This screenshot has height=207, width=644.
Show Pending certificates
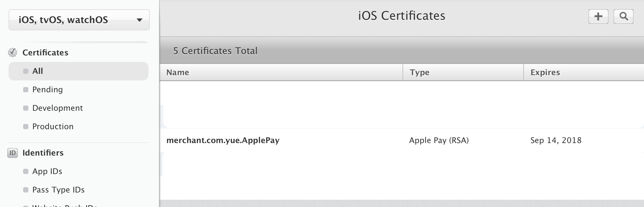click(x=48, y=90)
